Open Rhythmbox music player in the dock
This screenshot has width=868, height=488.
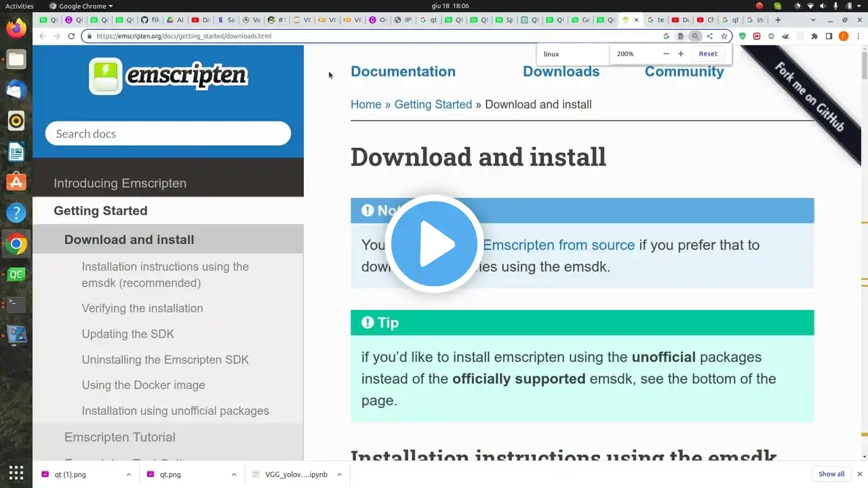point(16,121)
